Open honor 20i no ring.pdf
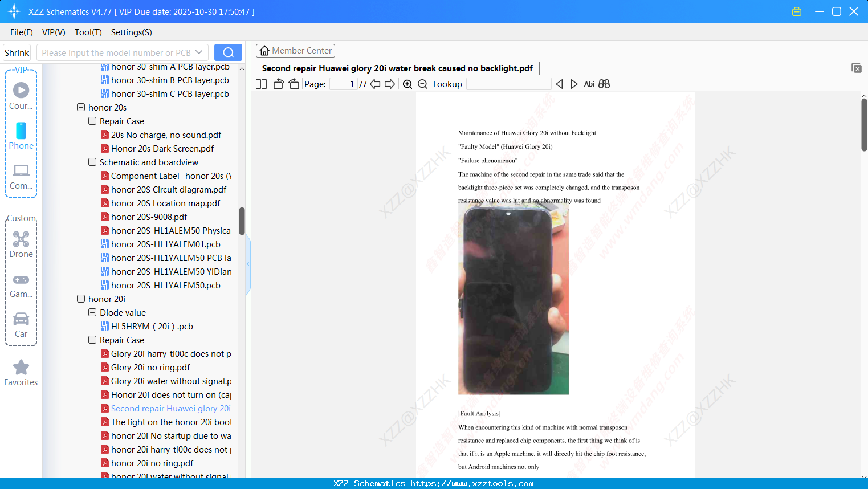The width and height of the screenshot is (868, 489). 152,463
